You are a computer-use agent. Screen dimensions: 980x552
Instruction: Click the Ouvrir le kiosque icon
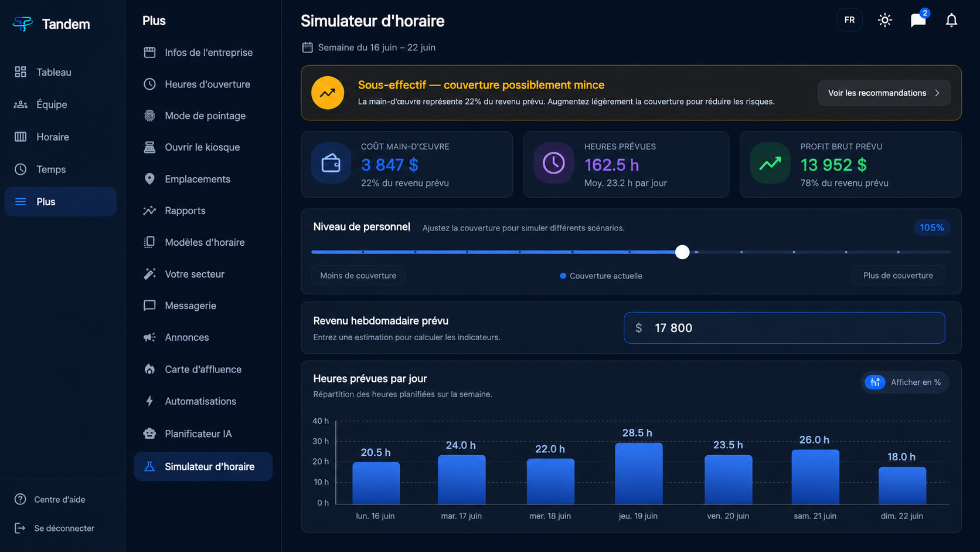149,147
